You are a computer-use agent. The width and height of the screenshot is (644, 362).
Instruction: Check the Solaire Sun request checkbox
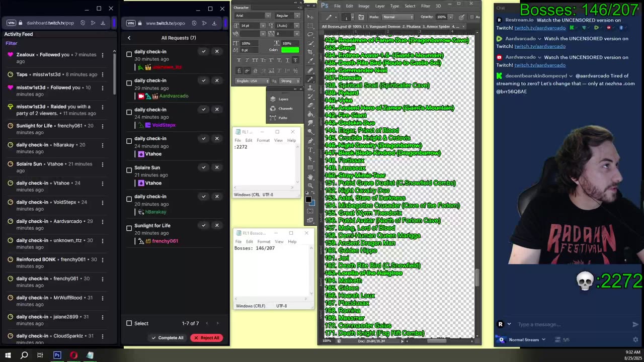coord(129,170)
